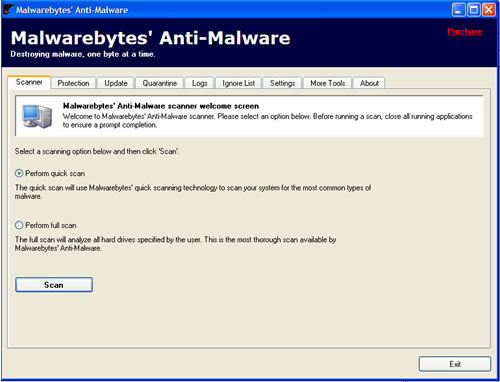500x382 pixels.
Task: Click the 'scanner welcome screen' heading
Action: click(x=161, y=106)
